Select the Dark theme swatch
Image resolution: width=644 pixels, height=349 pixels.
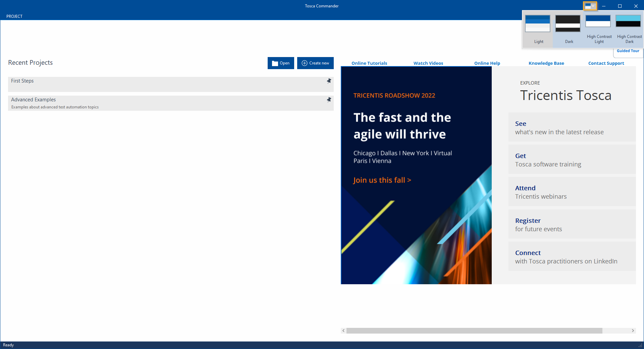(x=568, y=23)
